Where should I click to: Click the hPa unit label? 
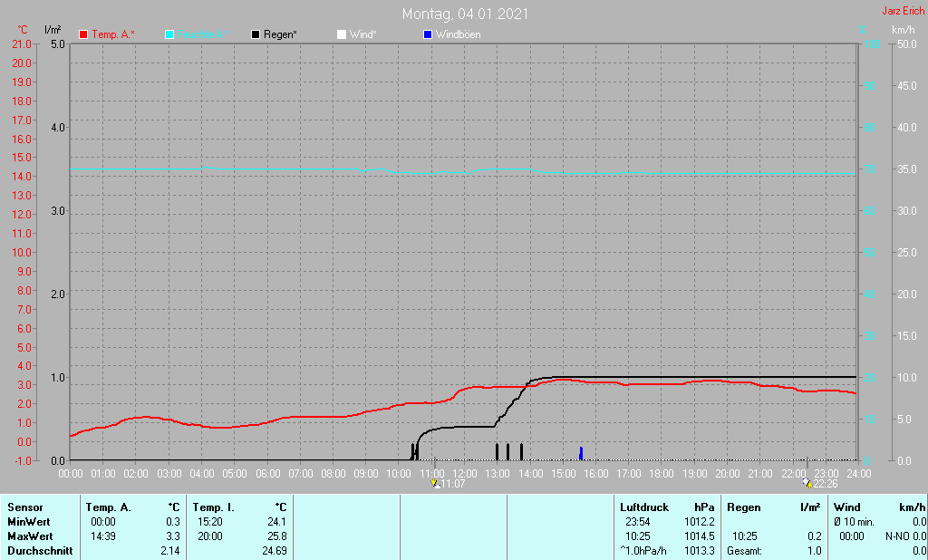click(x=704, y=507)
